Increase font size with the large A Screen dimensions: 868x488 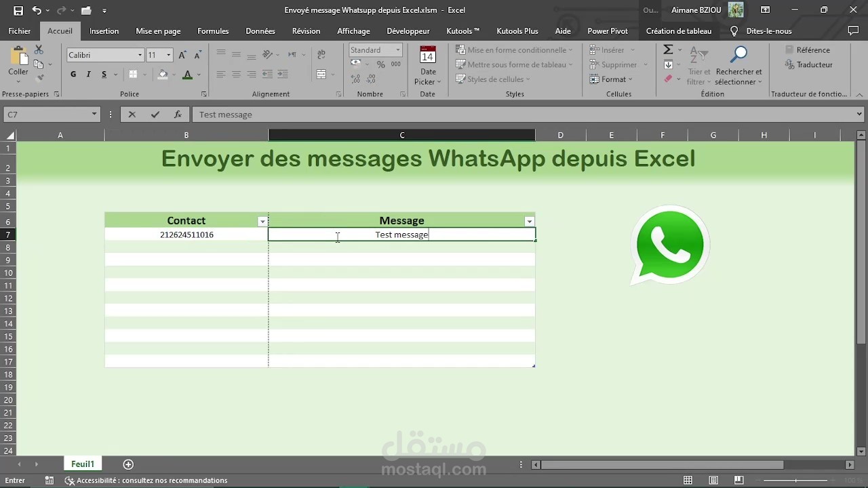(x=182, y=55)
